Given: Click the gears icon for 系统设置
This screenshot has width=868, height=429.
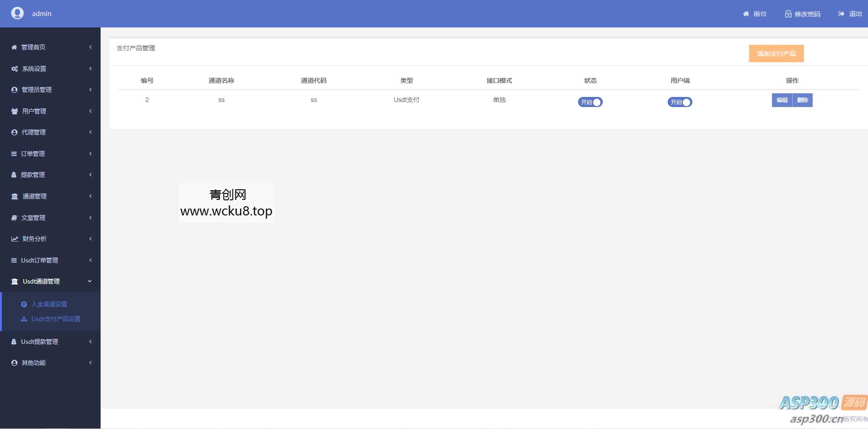Looking at the screenshot, I should click(15, 69).
